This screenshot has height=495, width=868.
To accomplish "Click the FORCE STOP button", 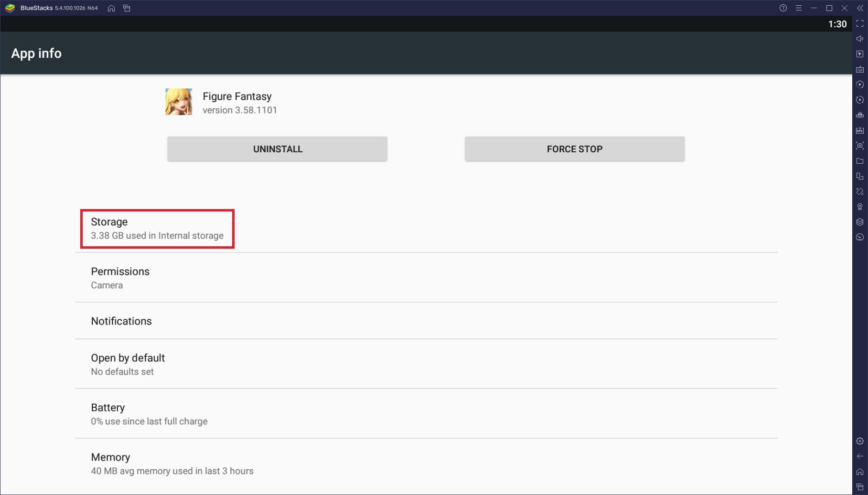I will [x=575, y=149].
